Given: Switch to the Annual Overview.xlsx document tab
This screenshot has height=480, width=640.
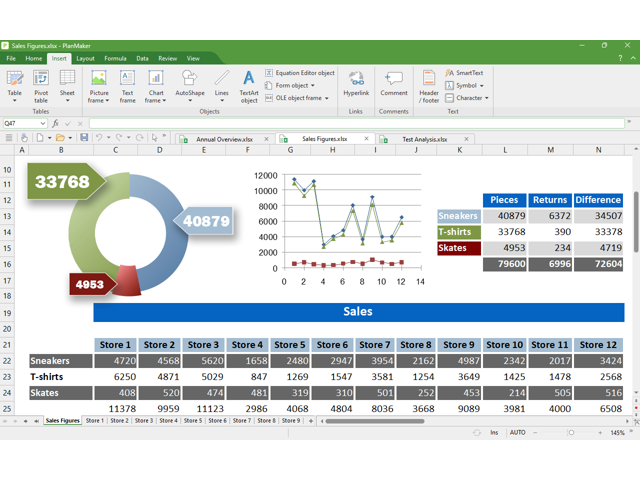Looking at the screenshot, I should coord(224,139).
